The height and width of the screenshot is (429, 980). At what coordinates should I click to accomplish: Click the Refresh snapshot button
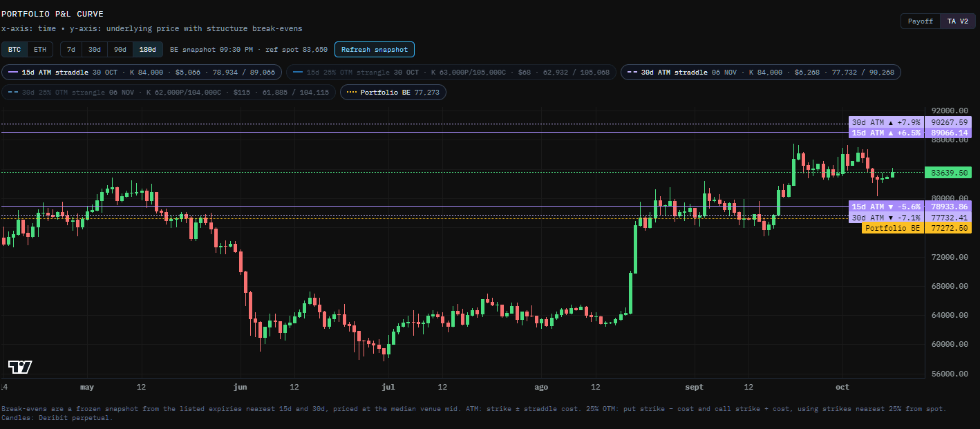375,50
